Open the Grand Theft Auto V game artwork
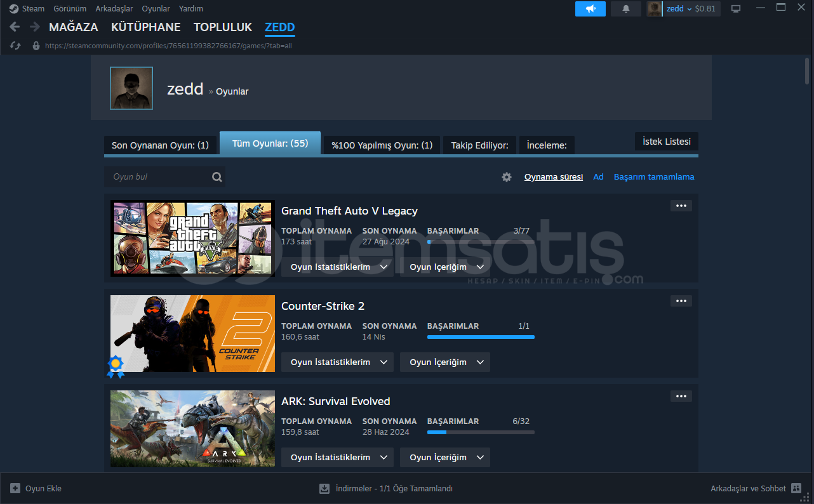 click(192, 238)
